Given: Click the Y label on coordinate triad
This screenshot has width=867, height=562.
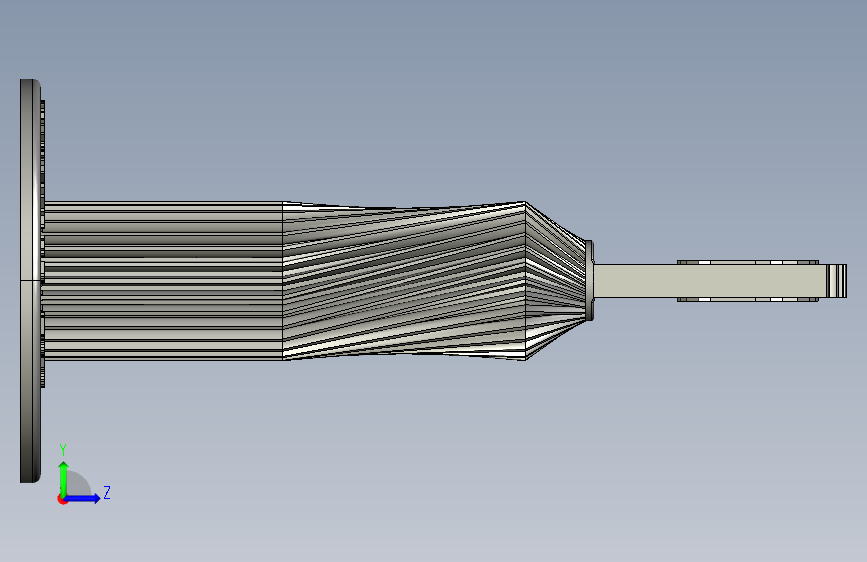Looking at the screenshot, I should (63, 450).
